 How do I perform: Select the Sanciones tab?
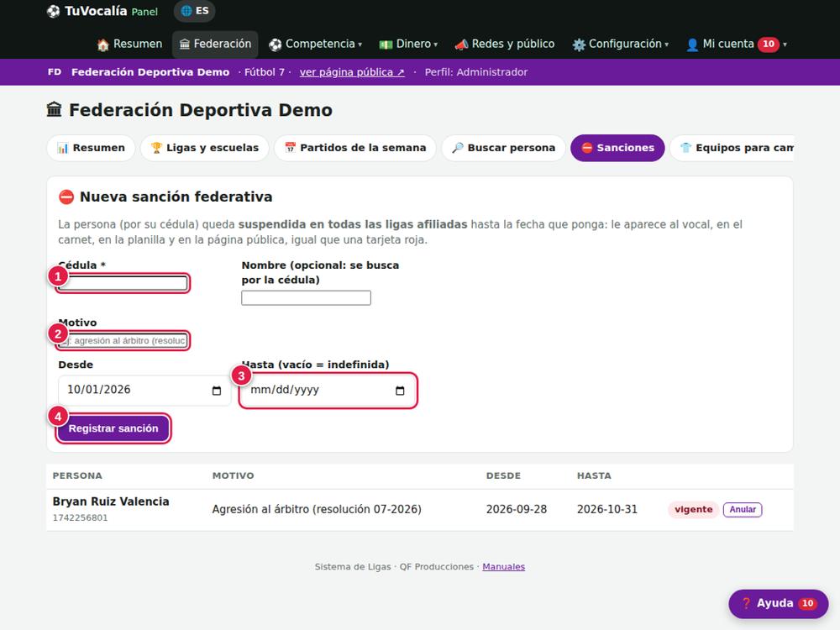click(x=617, y=148)
